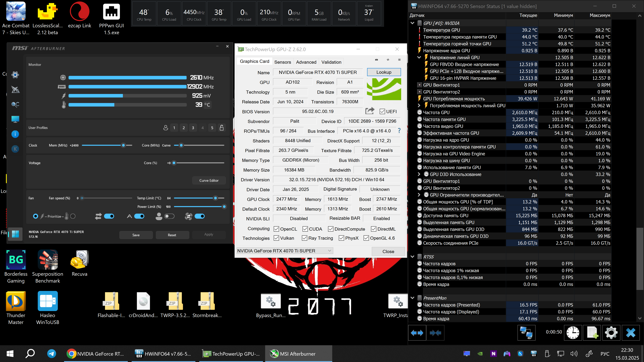Click the HWiNFO reset clock icon
Screen dimensions: 644x362
(x=573, y=333)
